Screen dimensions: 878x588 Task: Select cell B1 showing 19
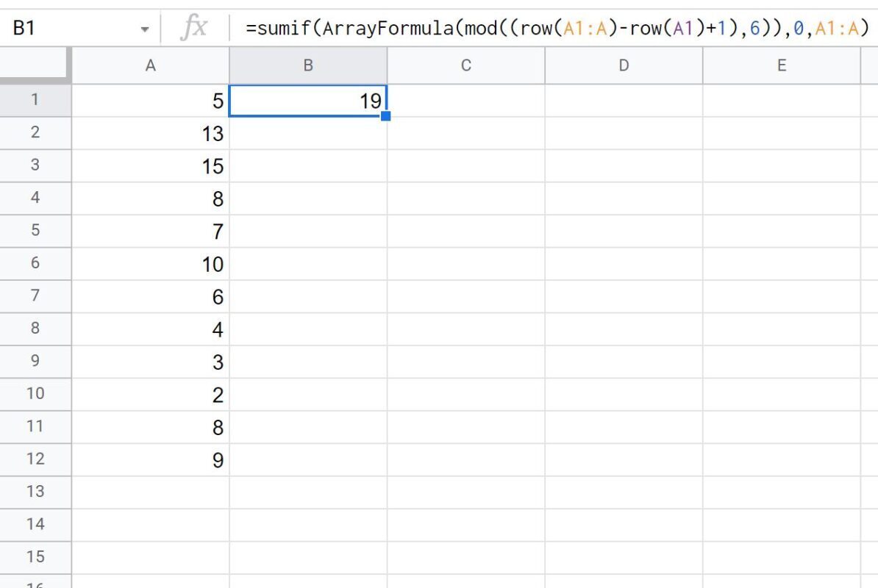point(308,101)
